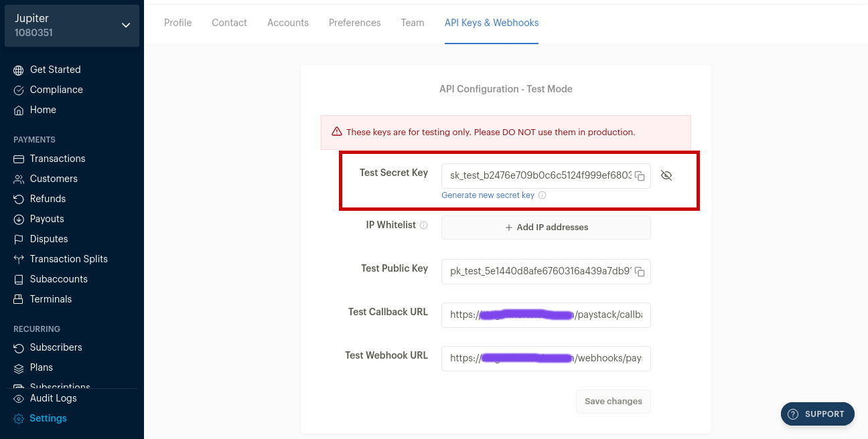Select the Audit Logs eye icon
The height and width of the screenshot is (439, 868).
coord(19,398)
